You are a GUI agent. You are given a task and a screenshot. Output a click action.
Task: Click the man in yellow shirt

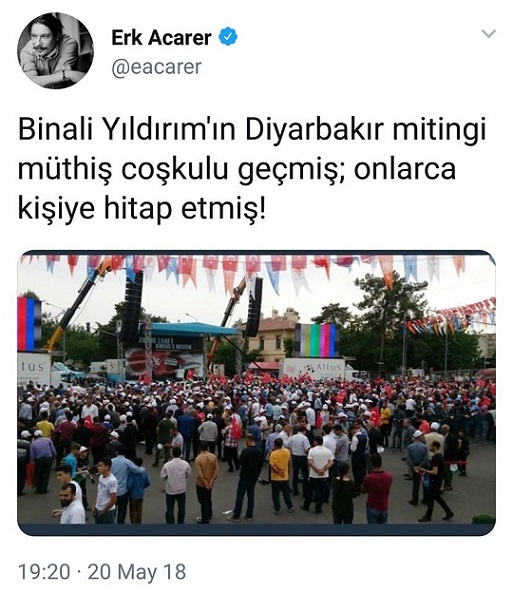(x=280, y=475)
